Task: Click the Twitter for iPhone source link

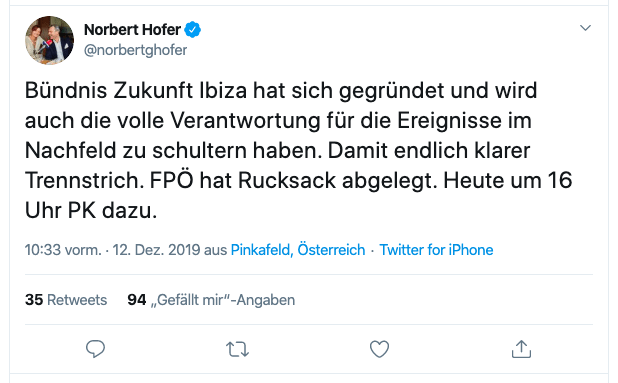Action: pos(436,250)
